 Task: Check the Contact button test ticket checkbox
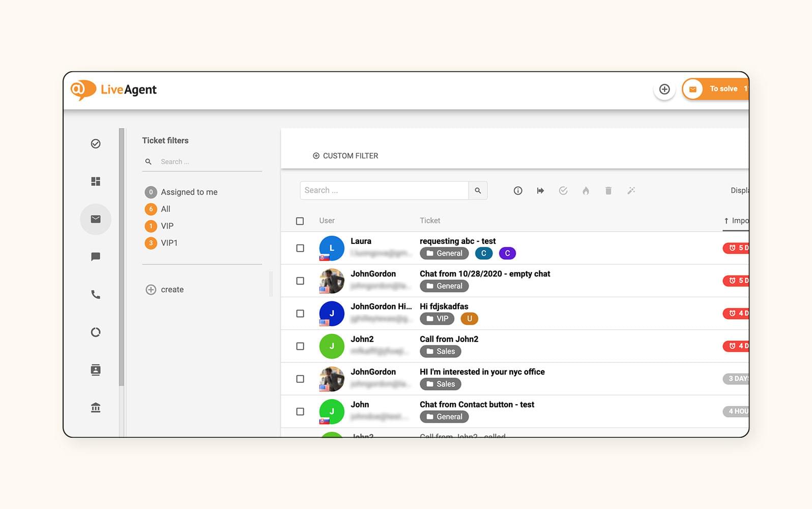tap(300, 411)
